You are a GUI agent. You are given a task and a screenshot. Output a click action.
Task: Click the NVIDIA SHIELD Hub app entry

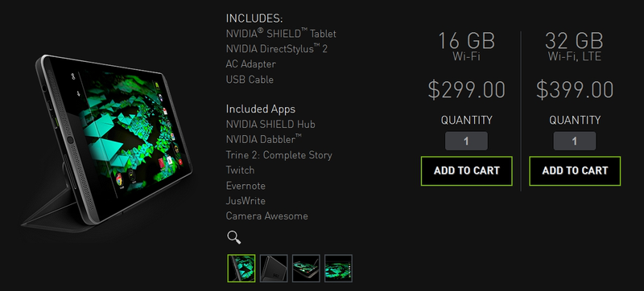(270, 124)
